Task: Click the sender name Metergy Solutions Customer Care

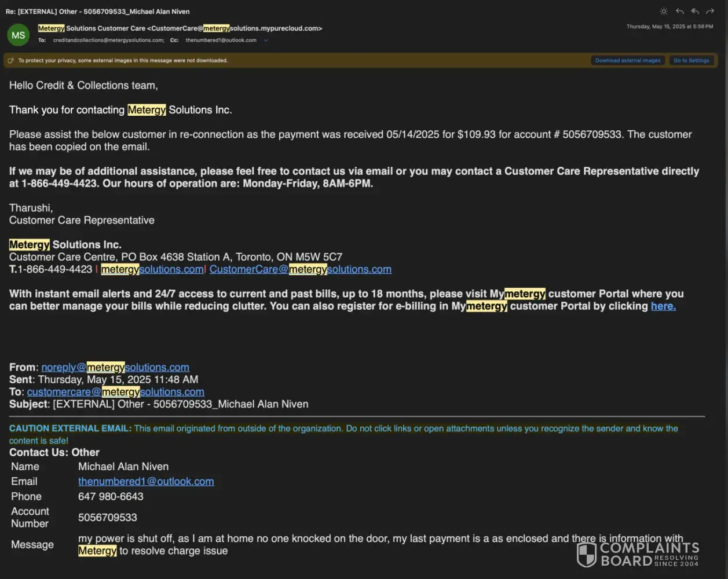Action: [x=92, y=28]
